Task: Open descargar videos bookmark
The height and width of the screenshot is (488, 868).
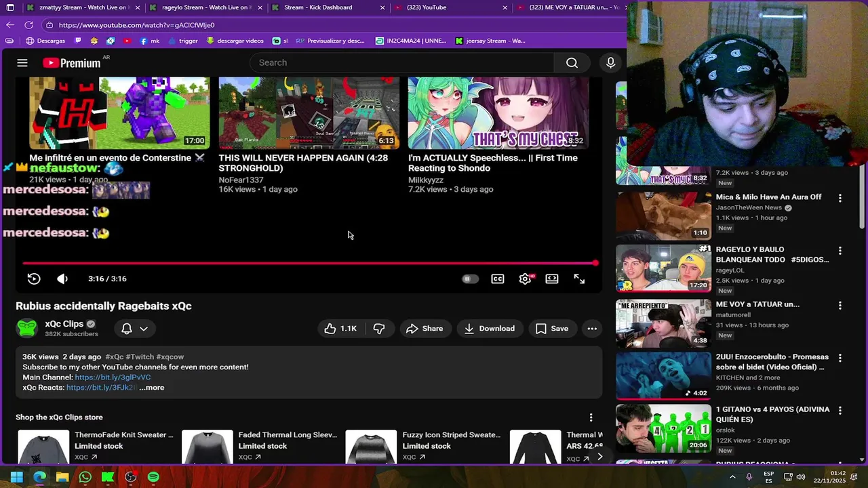Action: coord(235,41)
